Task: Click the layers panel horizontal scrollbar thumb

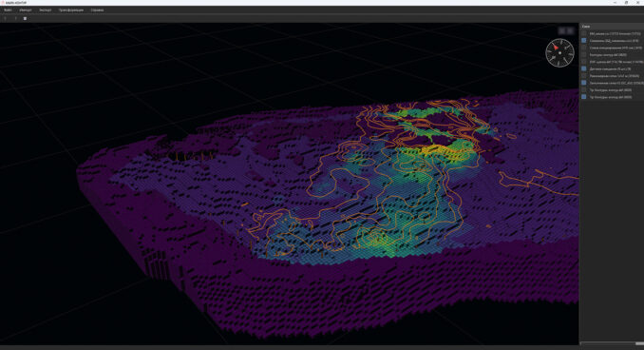Action: coord(639,343)
